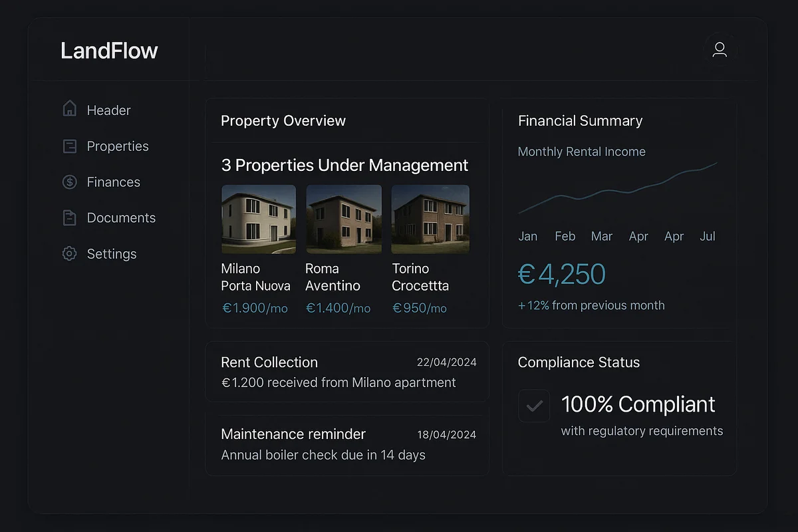The image size is (798, 532).
Task: Click the Torino Crocettta property thumbnail
Action: 430,219
